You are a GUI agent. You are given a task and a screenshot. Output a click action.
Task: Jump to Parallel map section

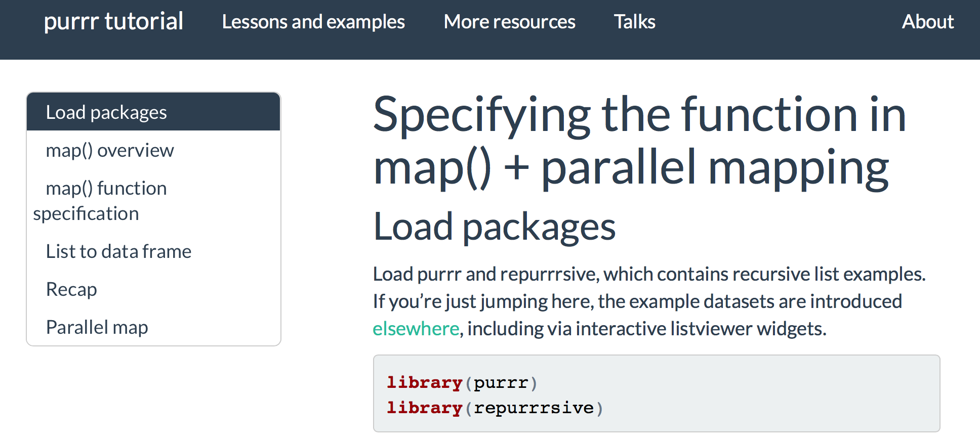click(97, 327)
